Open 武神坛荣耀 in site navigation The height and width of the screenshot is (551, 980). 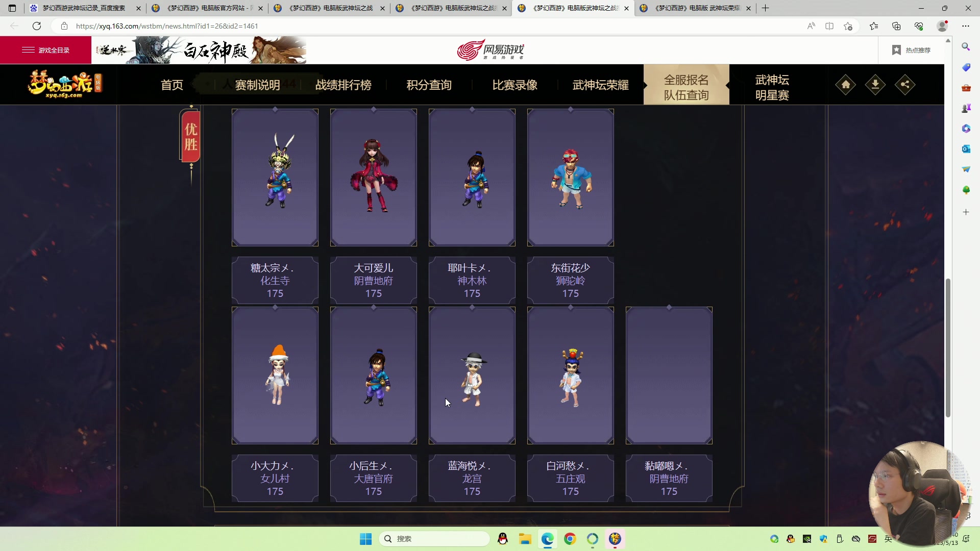pos(600,85)
